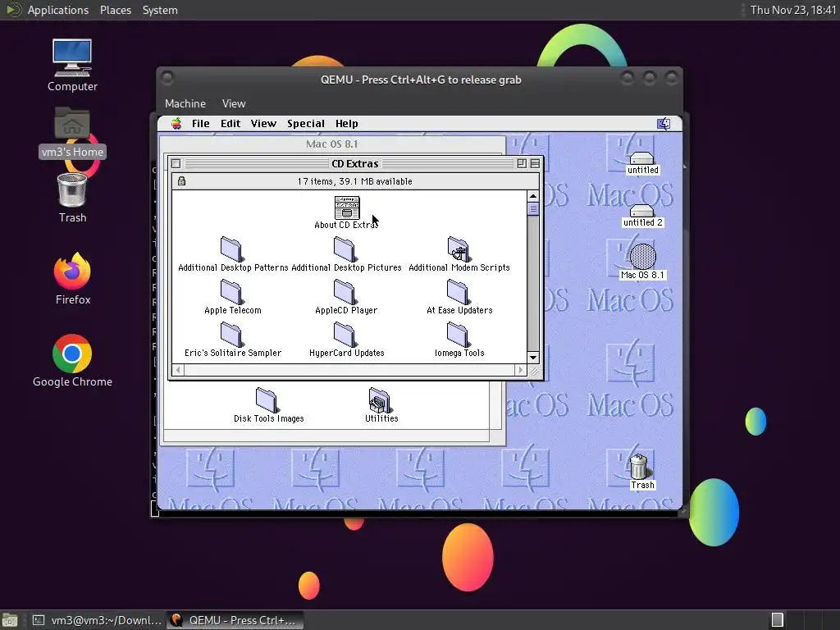Click the show desktop icon in taskbar
The width and height of the screenshot is (840, 630).
pyautogui.click(x=10, y=620)
